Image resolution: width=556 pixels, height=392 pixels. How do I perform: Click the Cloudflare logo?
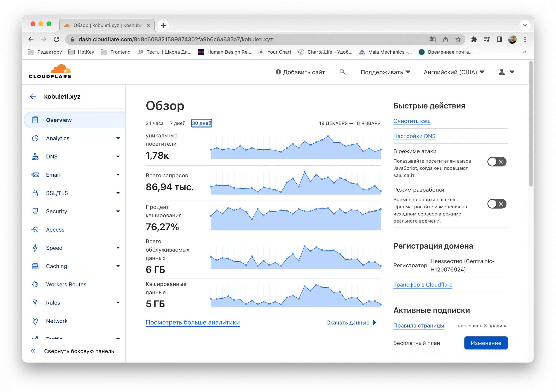point(50,71)
